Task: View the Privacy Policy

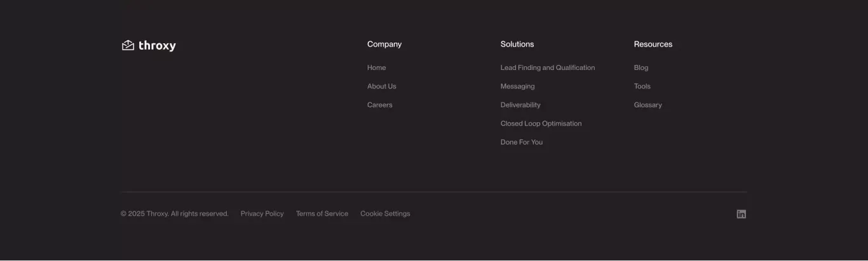Action: click(262, 214)
